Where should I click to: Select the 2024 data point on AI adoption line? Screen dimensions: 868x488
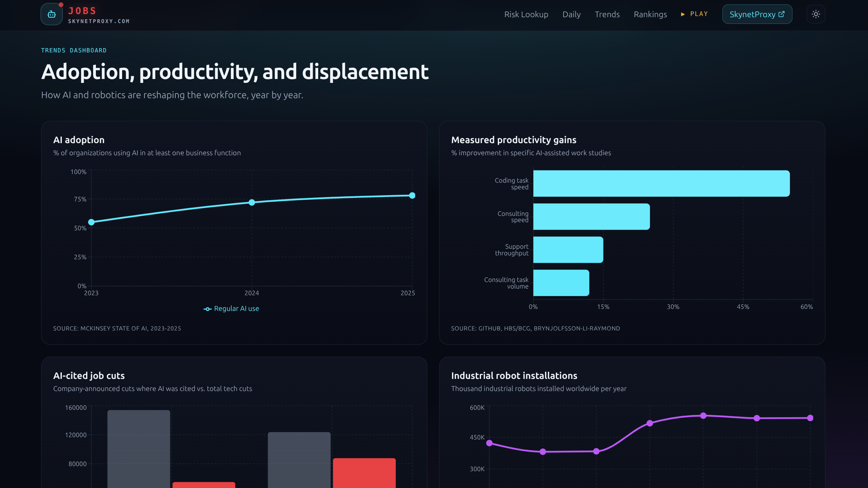click(x=252, y=202)
